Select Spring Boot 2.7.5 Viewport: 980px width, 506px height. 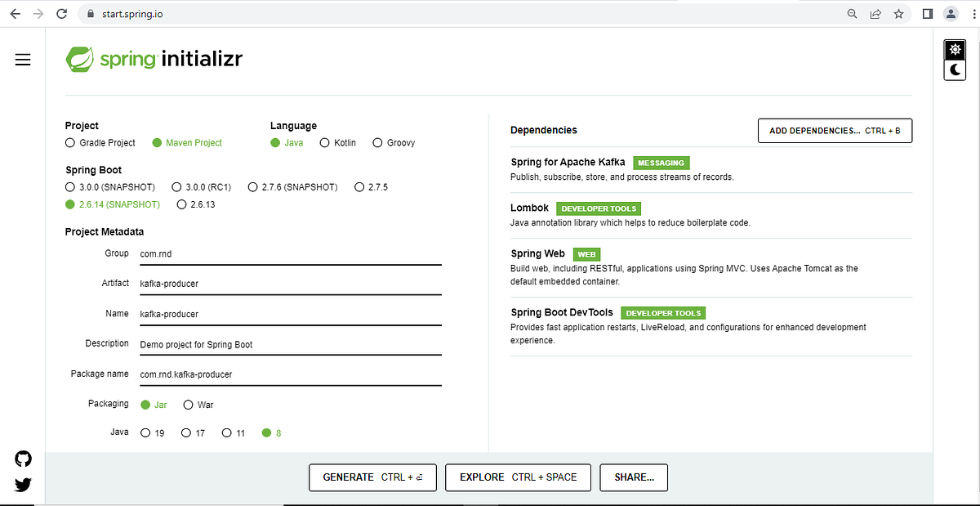pos(359,186)
